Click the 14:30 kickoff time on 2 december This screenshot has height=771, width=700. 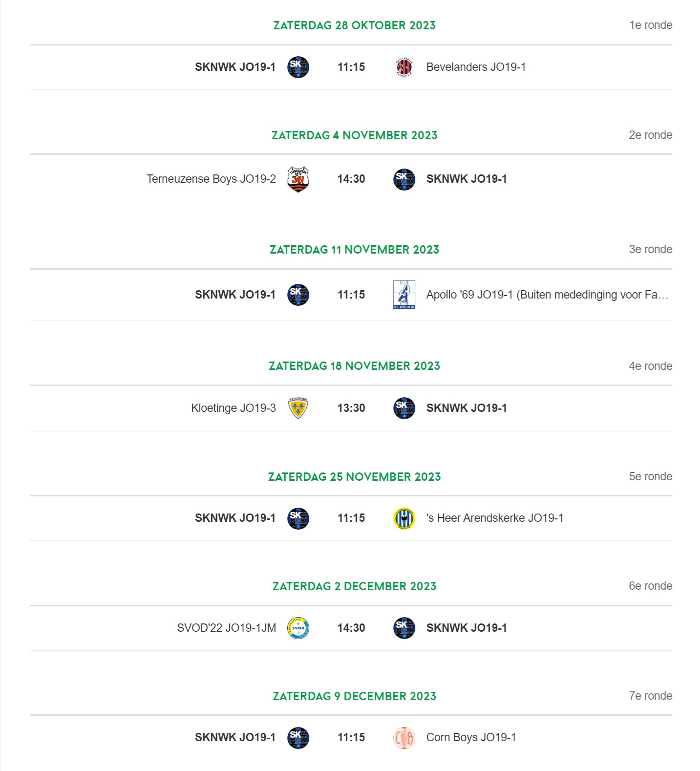tap(351, 628)
